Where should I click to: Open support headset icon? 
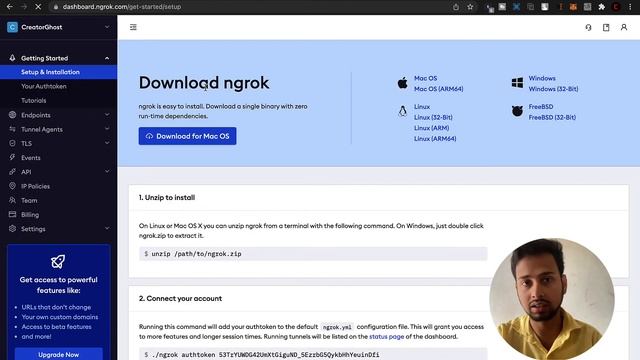[x=588, y=27]
